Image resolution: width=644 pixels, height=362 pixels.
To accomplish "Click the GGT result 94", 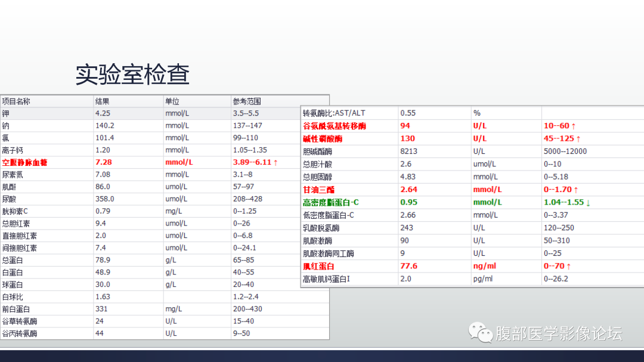I will 405,126.
